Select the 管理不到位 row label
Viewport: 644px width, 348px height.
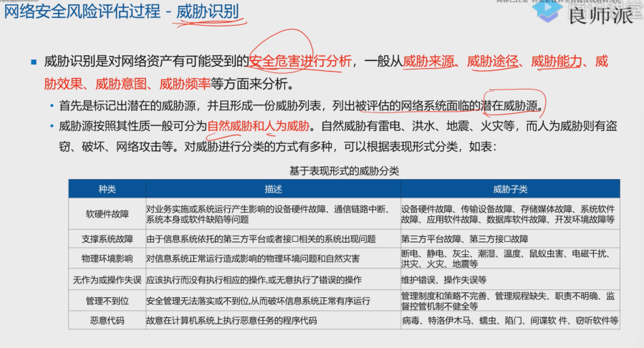pos(106,301)
